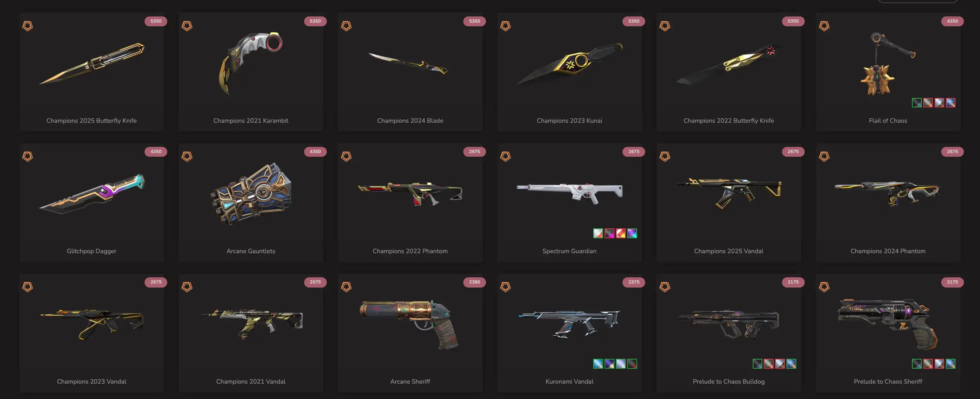The width and height of the screenshot is (980, 399).
Task: Pick the third variant swatch of Prelude to Chaos Sheriff
Action: pyautogui.click(x=939, y=364)
